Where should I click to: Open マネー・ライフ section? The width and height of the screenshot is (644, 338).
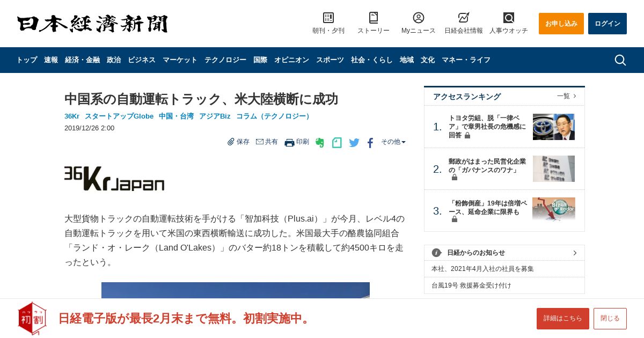click(466, 60)
